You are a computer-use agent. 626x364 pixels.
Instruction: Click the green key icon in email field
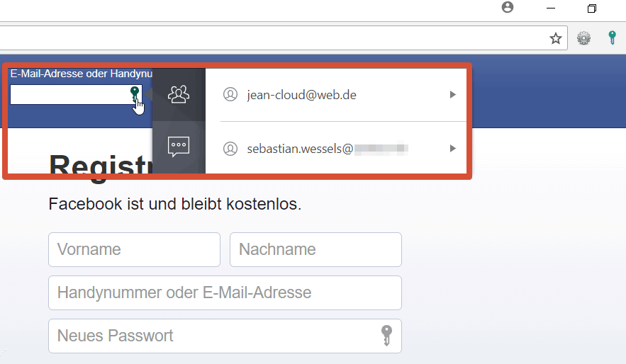click(135, 93)
